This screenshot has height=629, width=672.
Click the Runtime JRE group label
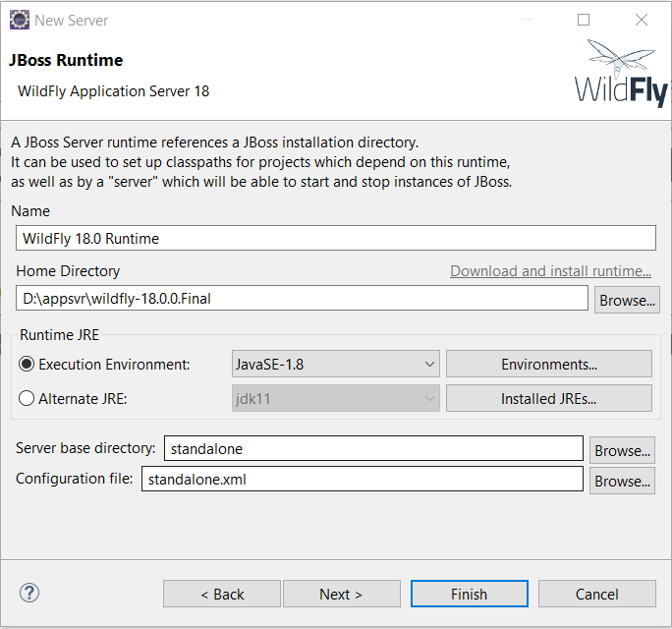click(x=59, y=334)
